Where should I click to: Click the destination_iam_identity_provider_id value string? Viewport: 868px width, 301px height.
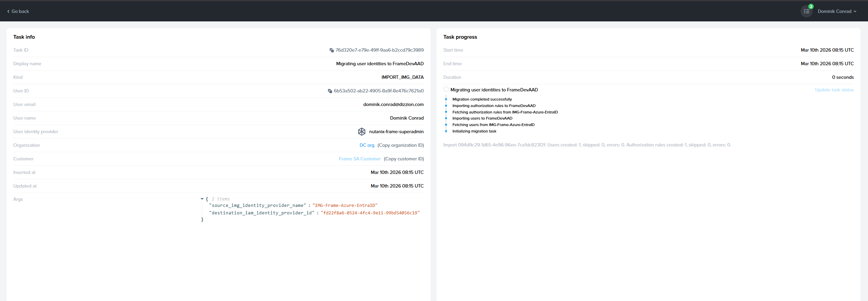370,213
